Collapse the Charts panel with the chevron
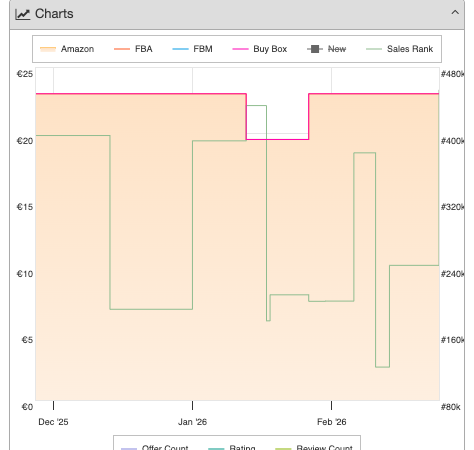Image resolution: width=474 pixels, height=450 pixels. [x=455, y=13]
